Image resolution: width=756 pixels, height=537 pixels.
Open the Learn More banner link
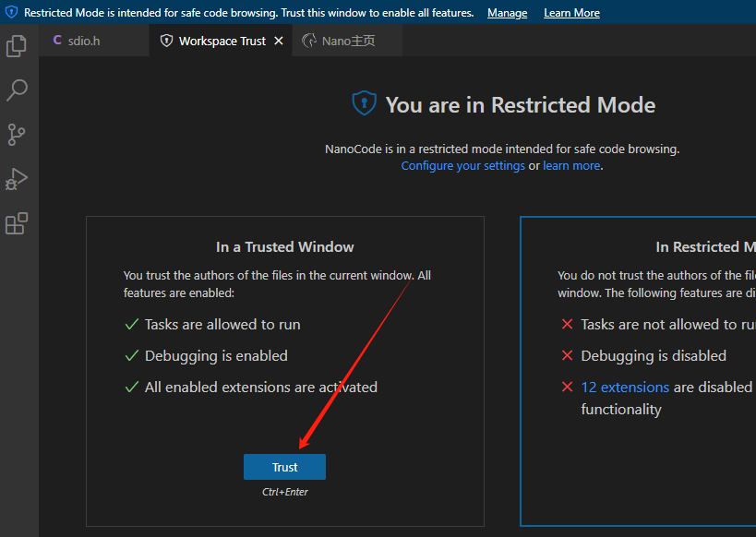click(571, 13)
